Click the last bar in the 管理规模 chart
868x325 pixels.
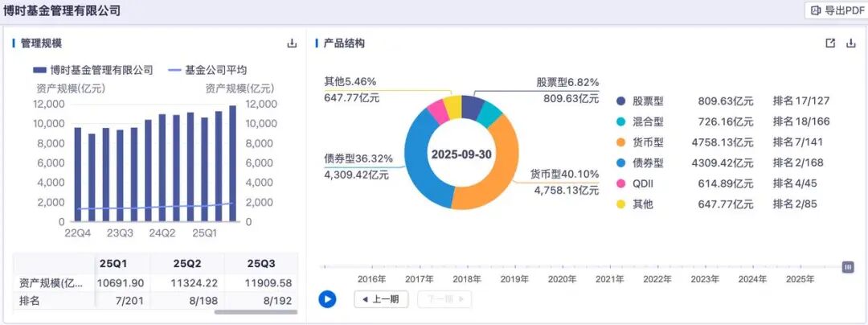tap(232, 164)
